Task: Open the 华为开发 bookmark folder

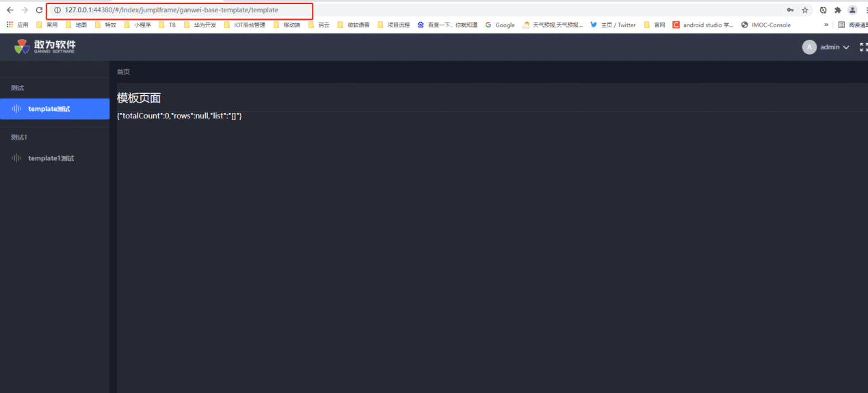Action: (200, 25)
